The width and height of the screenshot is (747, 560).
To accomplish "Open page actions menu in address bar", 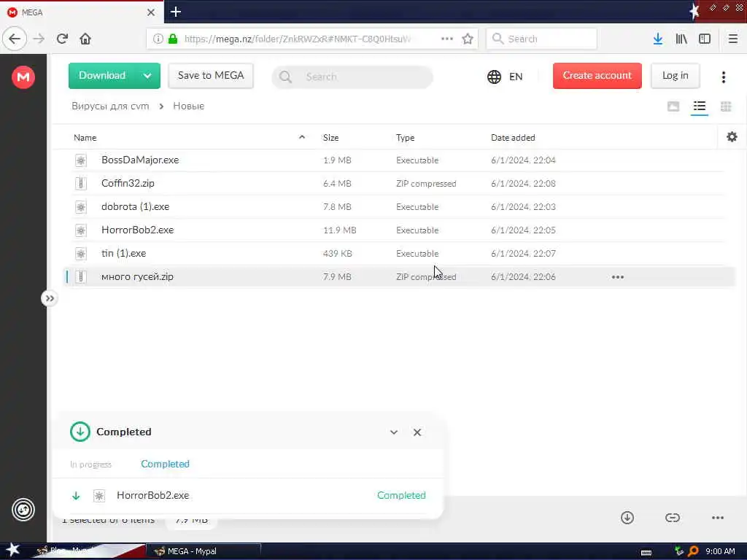I will click(447, 39).
